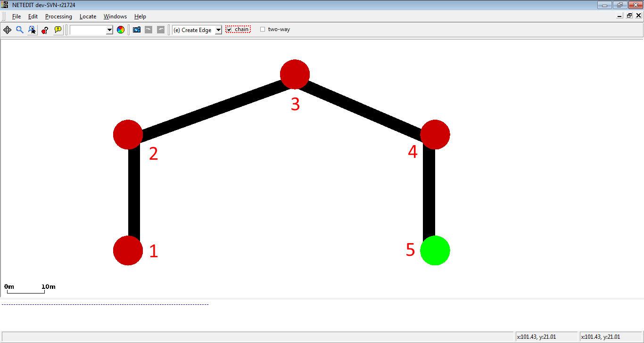The height and width of the screenshot is (343, 644).
Task: Select the red junction labeled 3
Action: [x=295, y=74]
